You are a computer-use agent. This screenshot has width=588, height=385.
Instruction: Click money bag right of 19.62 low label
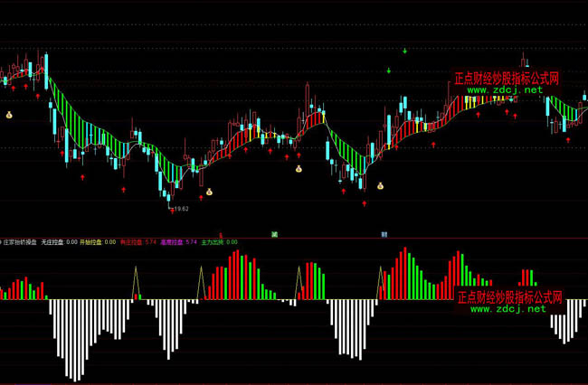pos(209,192)
